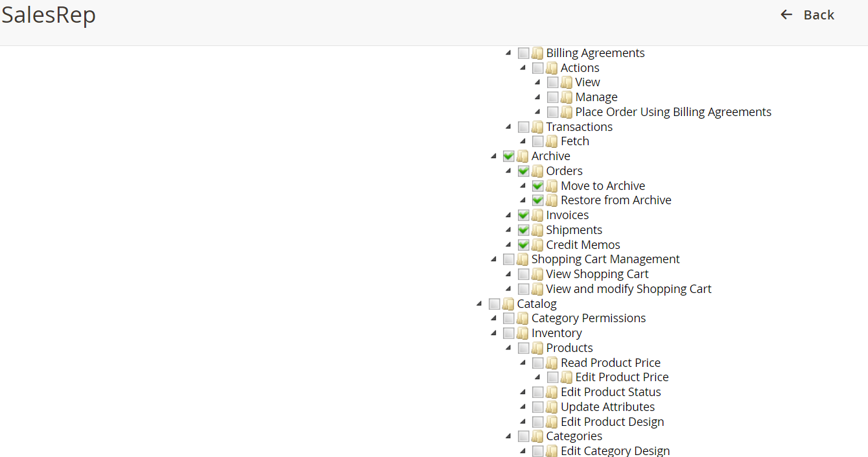Click folder icon next to Invoices
868x457 pixels.
537,215
